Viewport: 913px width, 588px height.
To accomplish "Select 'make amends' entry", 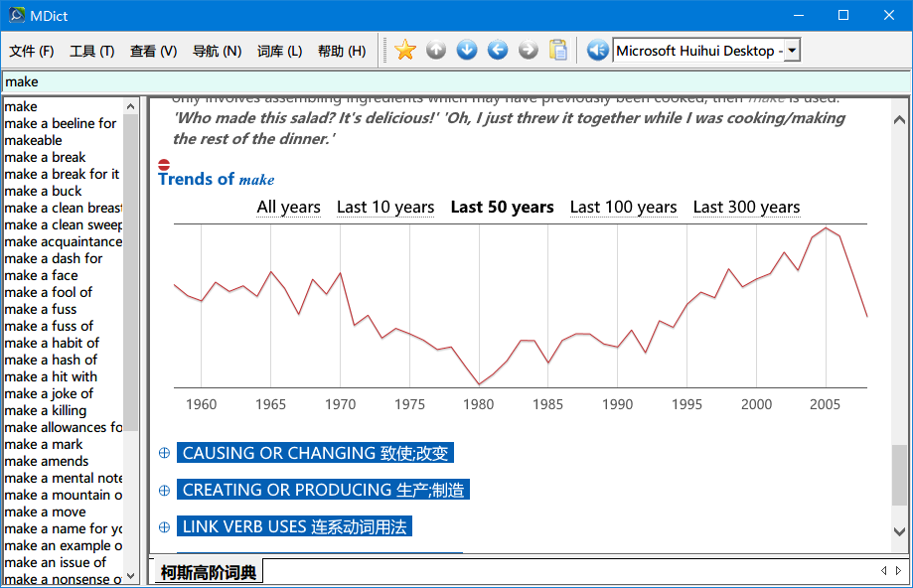I will point(47,461).
